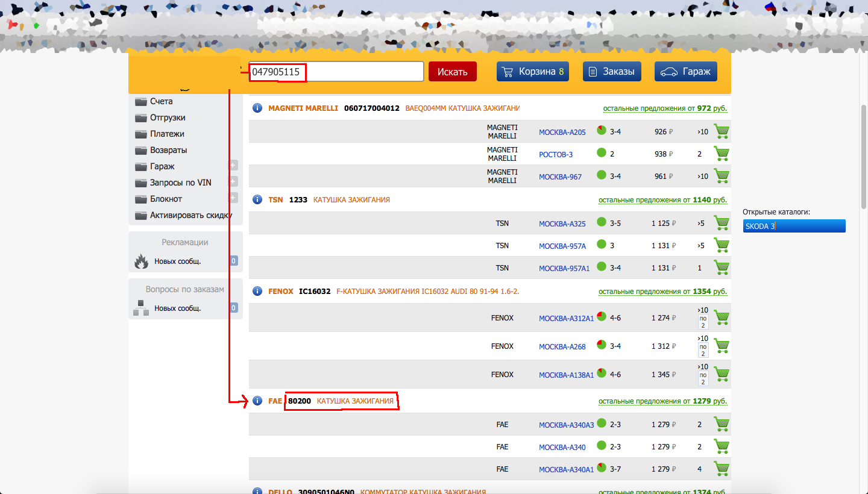
Task: Open info icon for FENOX IC16032
Action: (x=257, y=291)
